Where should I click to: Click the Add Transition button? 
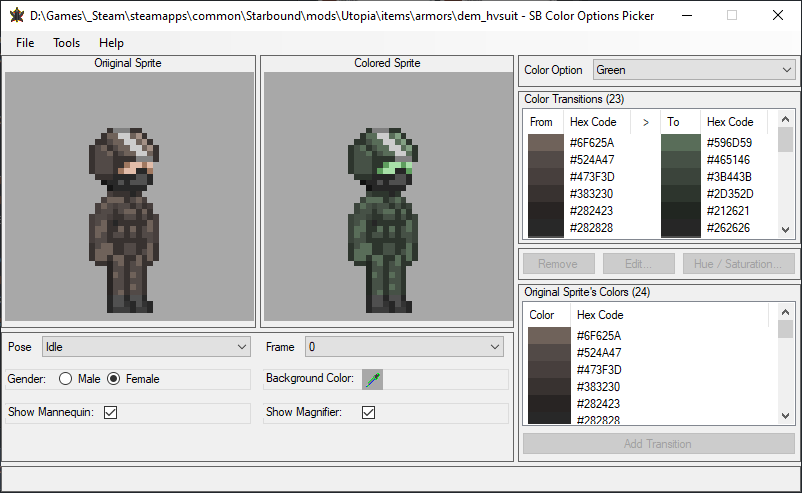(658, 444)
